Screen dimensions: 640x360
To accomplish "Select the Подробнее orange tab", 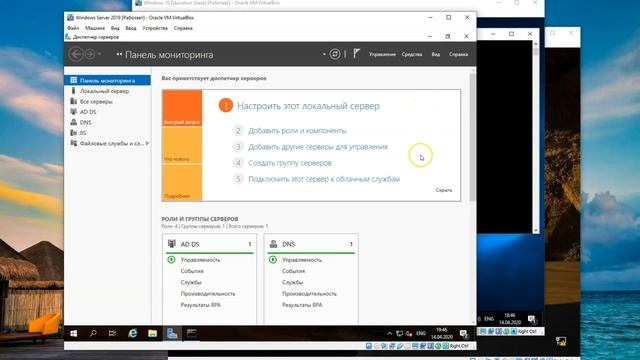I will (182, 182).
